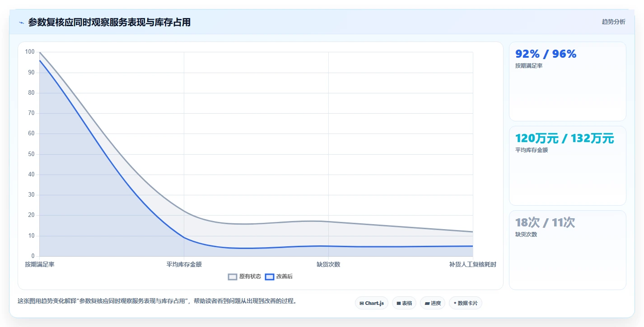
Task: Click the 平均库存金额 x-axis label
Action: 184,264
